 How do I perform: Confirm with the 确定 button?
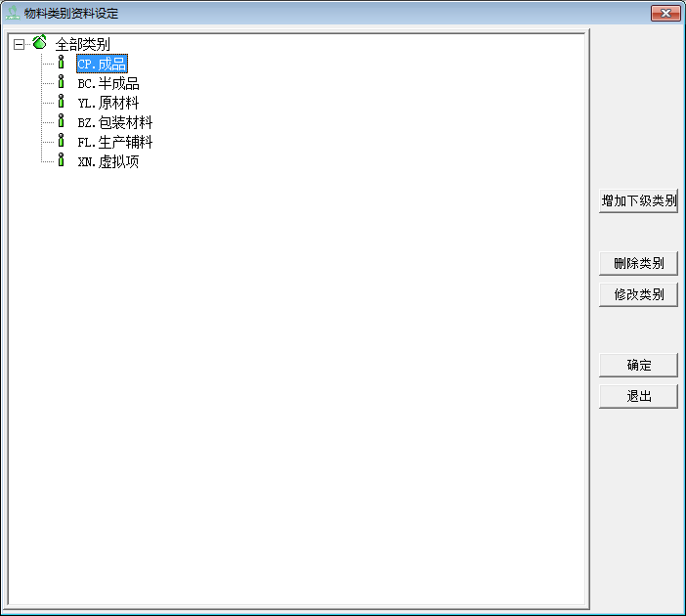(638, 366)
